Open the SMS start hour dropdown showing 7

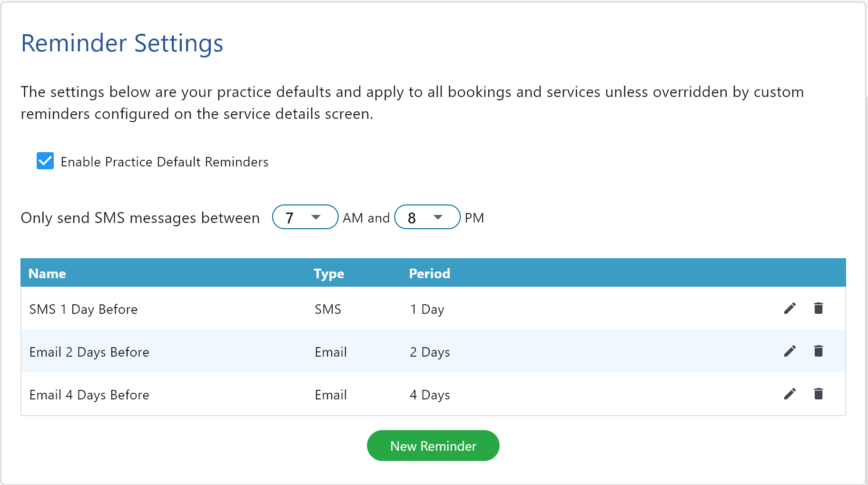[305, 217]
